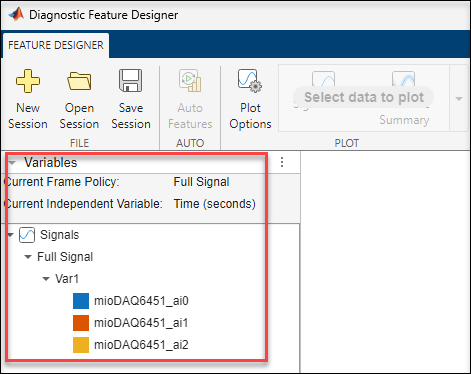The height and width of the screenshot is (374, 471).
Task: Click the New Session plus icon
Action: tap(28, 81)
